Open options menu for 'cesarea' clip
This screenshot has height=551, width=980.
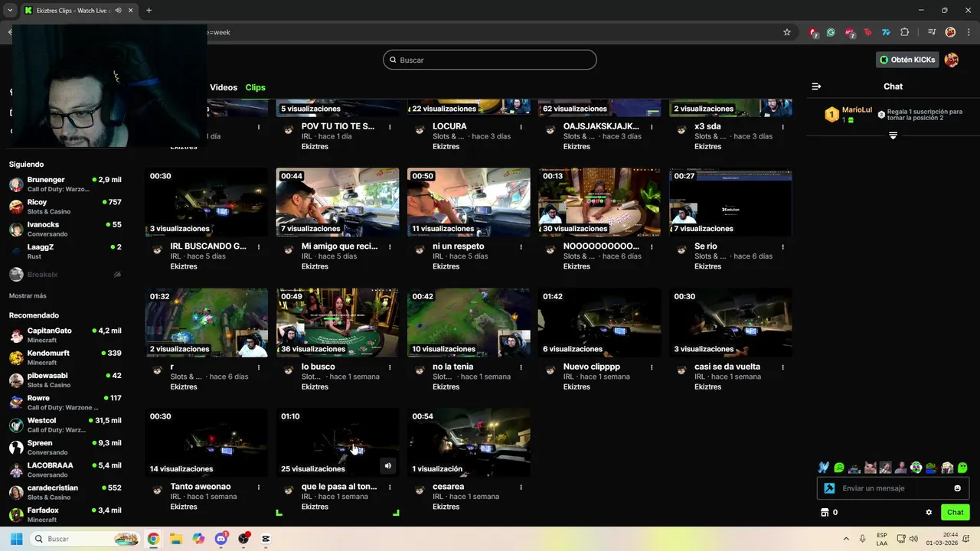coord(521,487)
